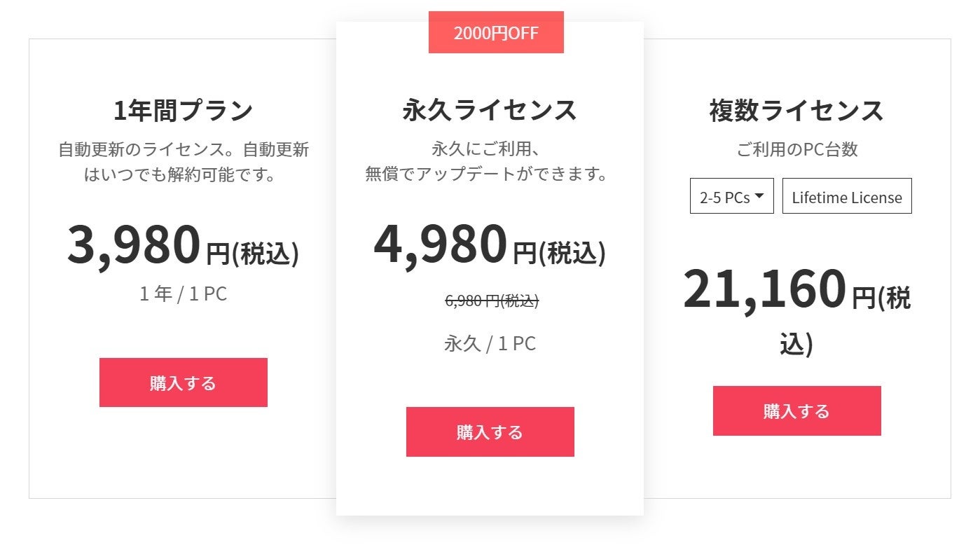
Task: Click the 無償でアップデートができます description
Action: [x=487, y=174]
